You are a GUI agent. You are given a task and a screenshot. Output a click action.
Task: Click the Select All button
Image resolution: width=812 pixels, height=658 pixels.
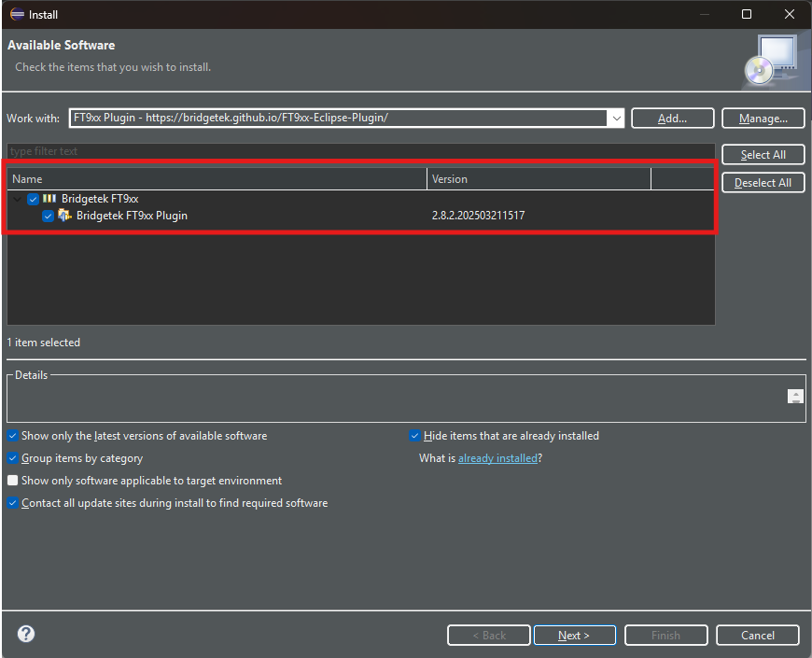pyautogui.click(x=763, y=154)
